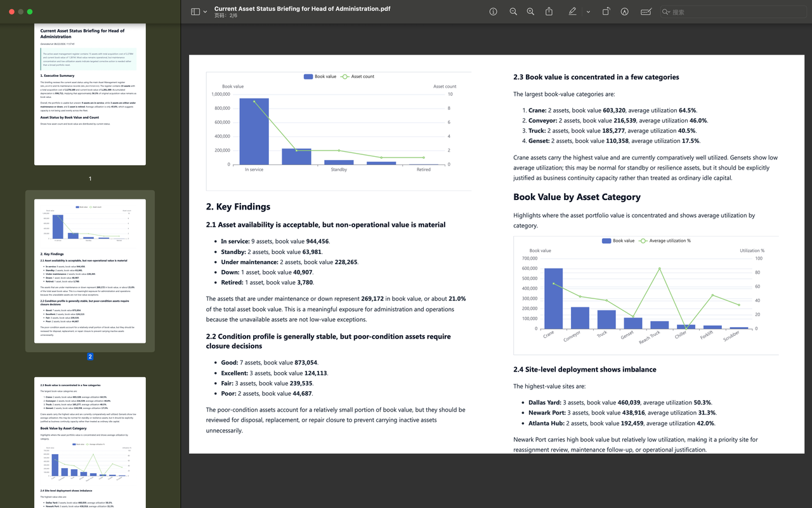Click the 'Utilization %' axis title

click(x=752, y=251)
